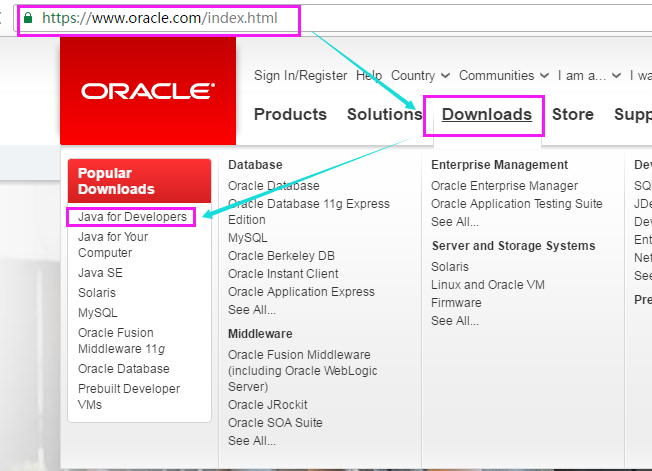
Task: Focus the address bar URL field
Action: click(333, 18)
